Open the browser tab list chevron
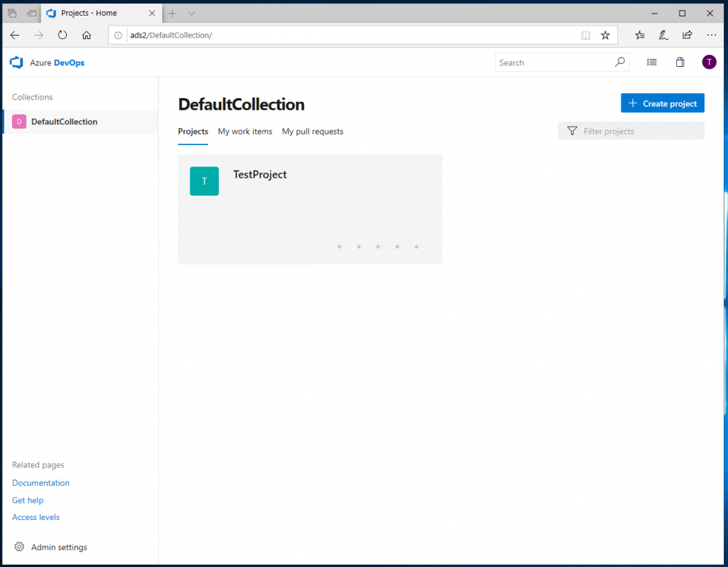Viewport: 728px width, 567px height. [x=191, y=14]
